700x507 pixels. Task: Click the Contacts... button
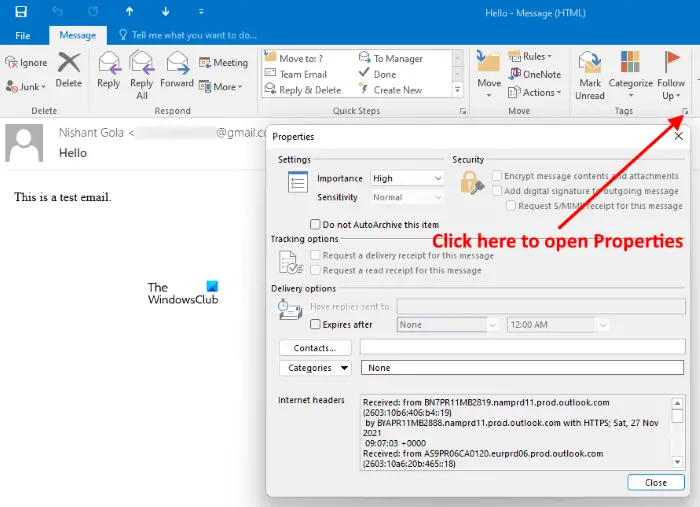coord(315,348)
